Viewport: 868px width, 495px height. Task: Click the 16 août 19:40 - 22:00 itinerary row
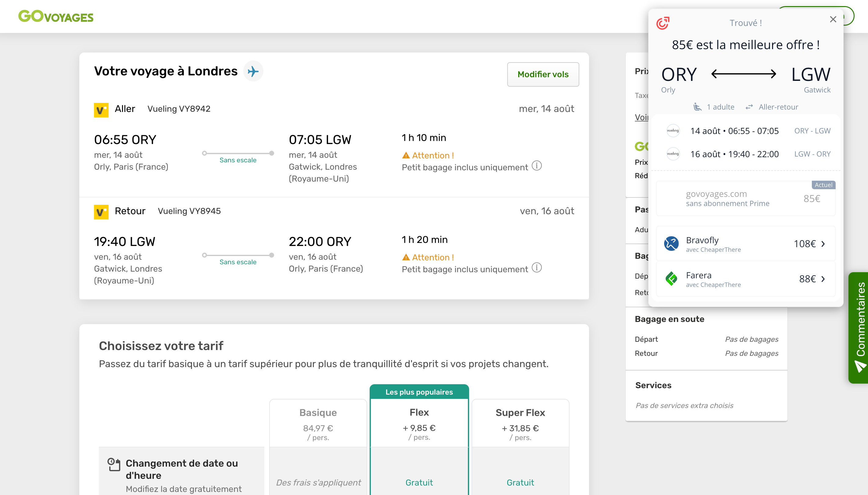point(746,154)
